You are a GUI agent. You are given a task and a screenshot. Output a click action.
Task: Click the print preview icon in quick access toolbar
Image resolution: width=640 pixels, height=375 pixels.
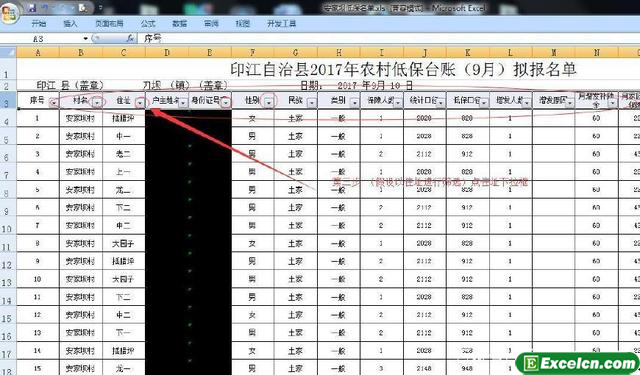click(83, 8)
